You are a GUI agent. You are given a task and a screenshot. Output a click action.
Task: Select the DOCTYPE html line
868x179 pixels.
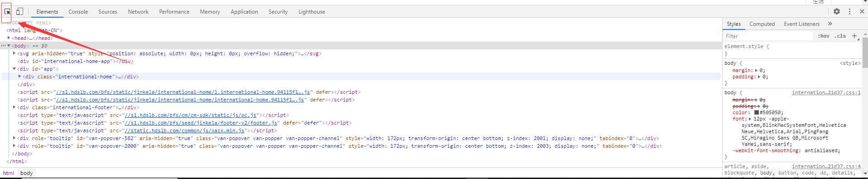pos(29,23)
